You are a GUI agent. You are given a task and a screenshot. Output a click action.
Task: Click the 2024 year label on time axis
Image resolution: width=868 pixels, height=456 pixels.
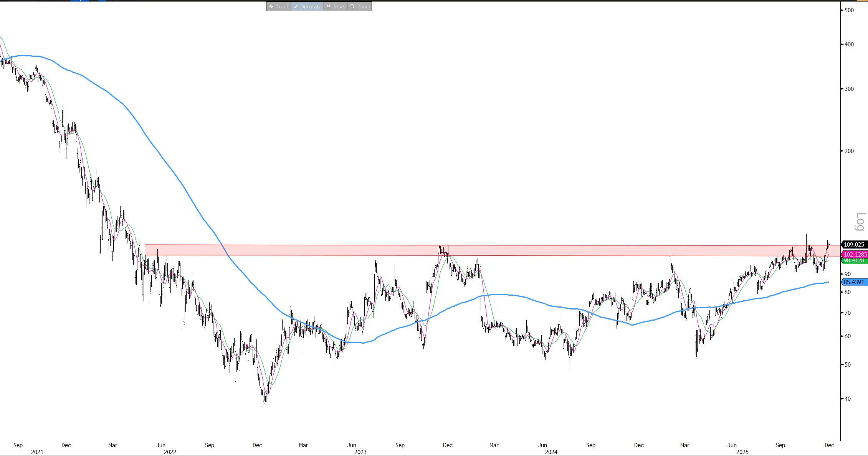click(x=551, y=452)
